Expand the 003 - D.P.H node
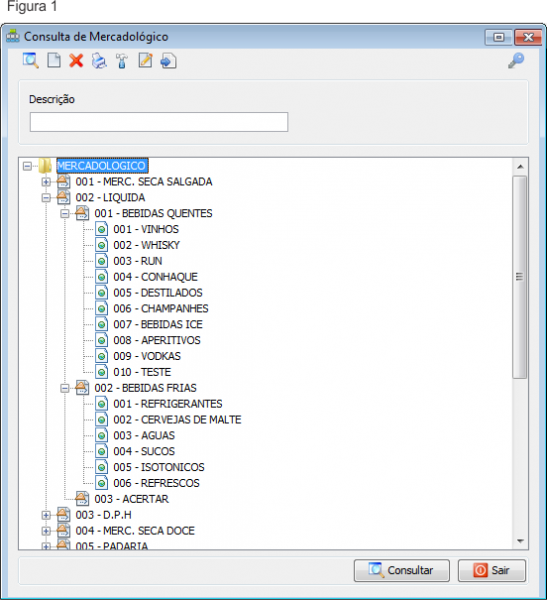 pyautogui.click(x=46, y=515)
